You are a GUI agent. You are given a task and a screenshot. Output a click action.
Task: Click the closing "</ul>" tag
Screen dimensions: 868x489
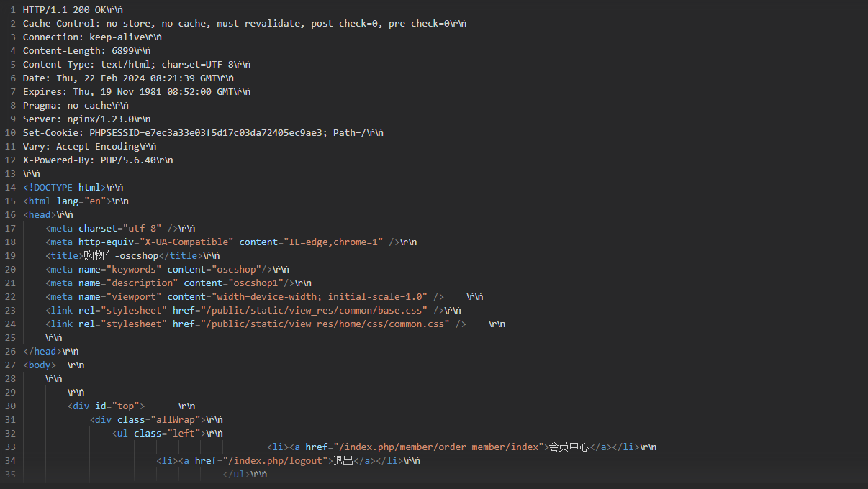pyautogui.click(x=236, y=475)
